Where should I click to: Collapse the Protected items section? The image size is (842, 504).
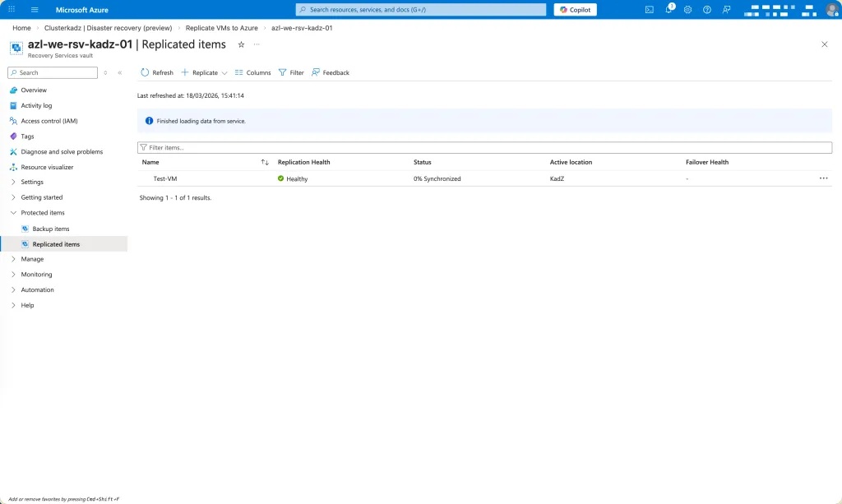[43, 213]
